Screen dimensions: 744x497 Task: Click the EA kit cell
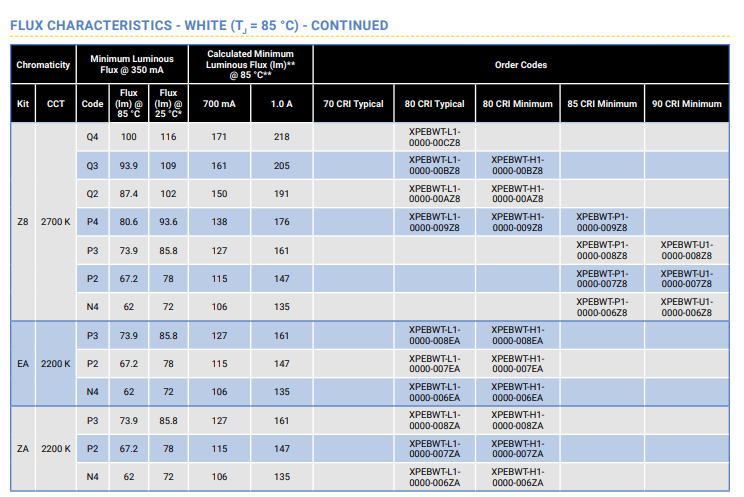pyautogui.click(x=23, y=364)
